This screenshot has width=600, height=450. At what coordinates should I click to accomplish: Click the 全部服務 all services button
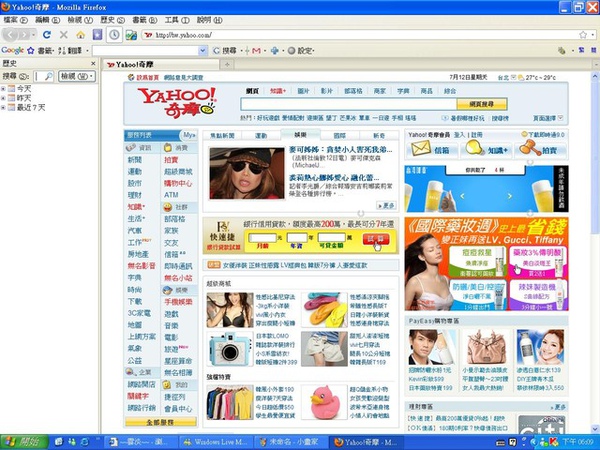[160, 422]
